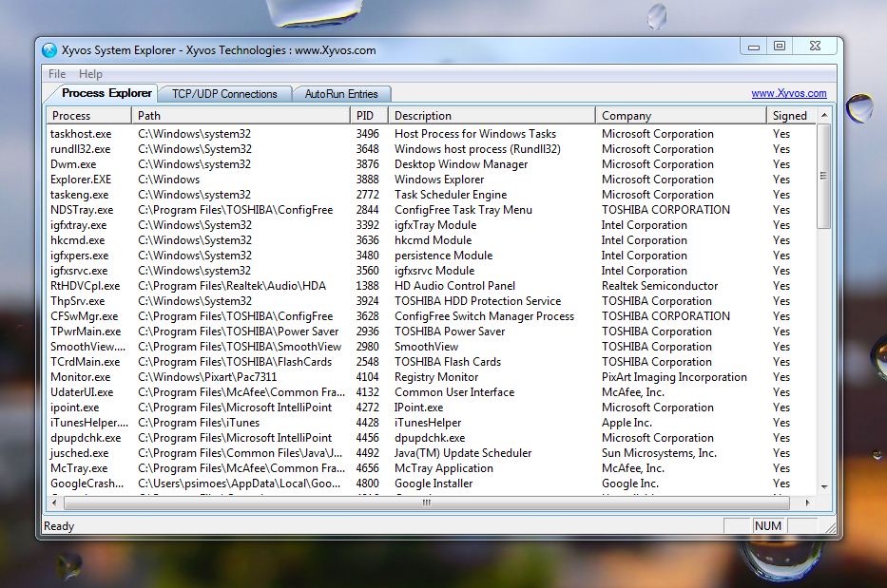The height and width of the screenshot is (588, 887).
Task: Click the Xyvos globe icon in title bar
Action: 49,50
